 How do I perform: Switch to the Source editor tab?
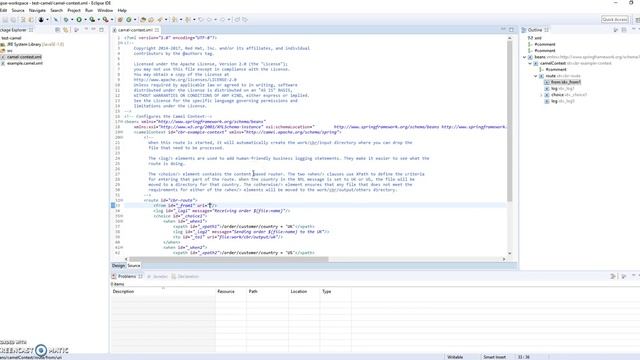coord(134,266)
